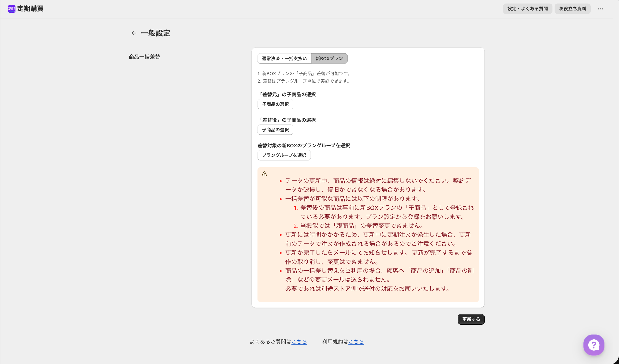
Task: Open お役立ち資料 resources
Action: tap(572, 9)
